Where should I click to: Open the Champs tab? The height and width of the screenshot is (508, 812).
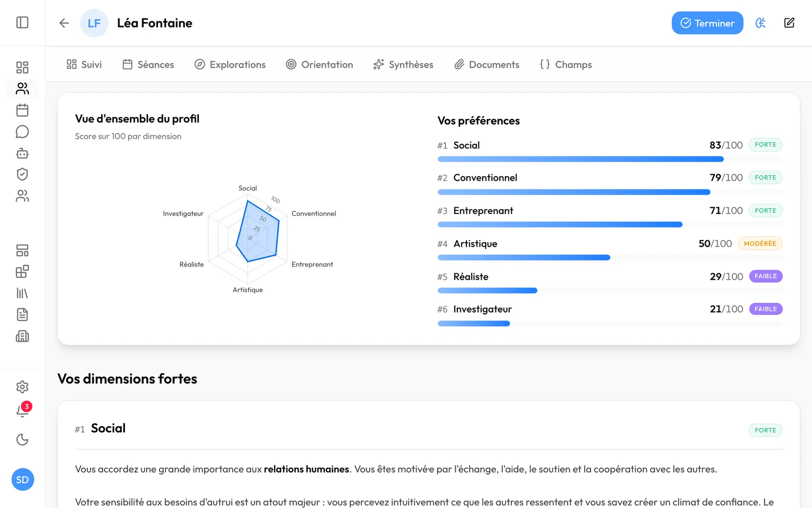(x=566, y=65)
